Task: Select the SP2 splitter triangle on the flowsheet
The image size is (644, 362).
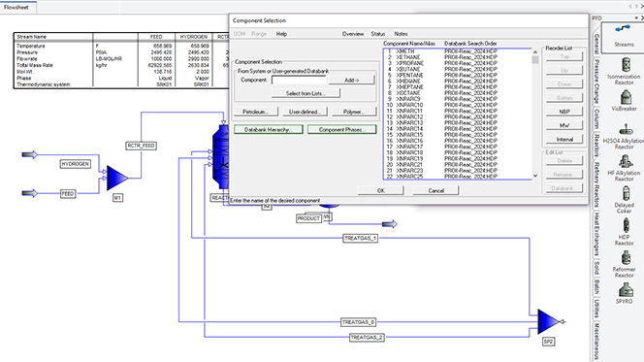Action: click(x=548, y=322)
